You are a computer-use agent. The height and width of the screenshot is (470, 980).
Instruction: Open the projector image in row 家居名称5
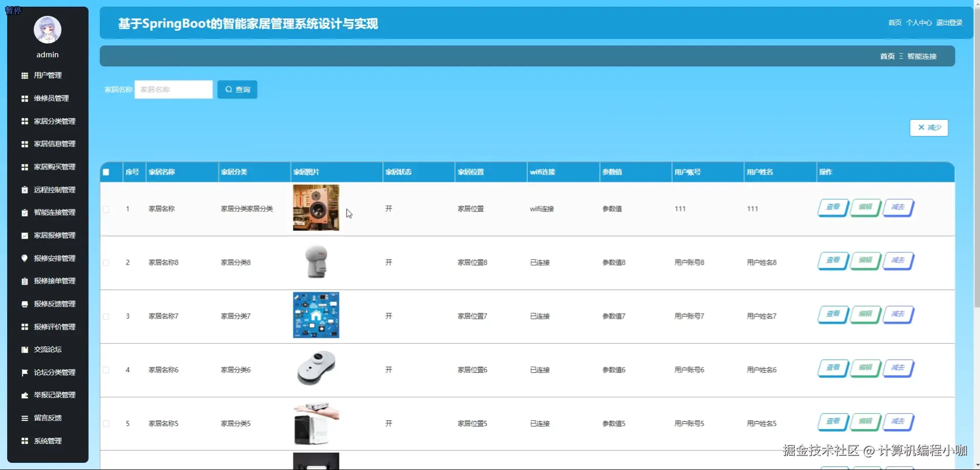click(x=316, y=424)
